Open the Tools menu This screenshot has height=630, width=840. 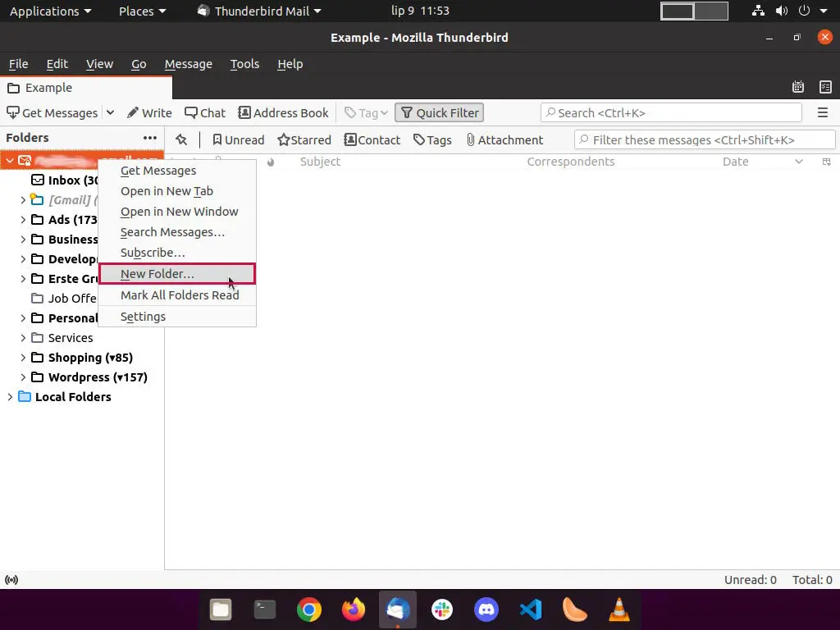click(x=244, y=64)
